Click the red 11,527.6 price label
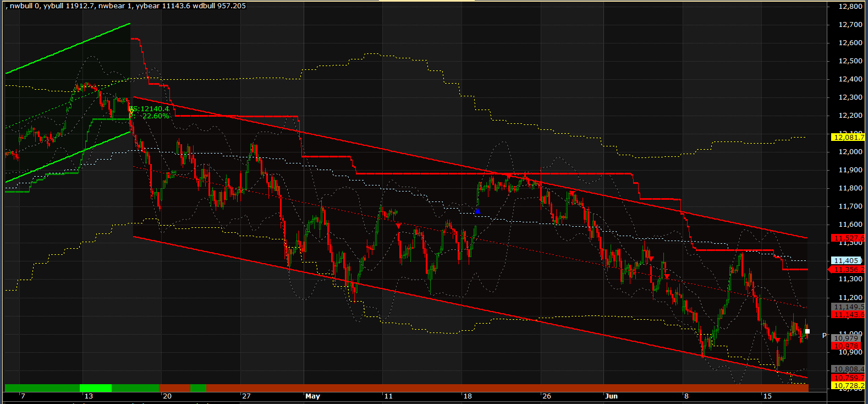868x404 pixels. pyautogui.click(x=848, y=238)
